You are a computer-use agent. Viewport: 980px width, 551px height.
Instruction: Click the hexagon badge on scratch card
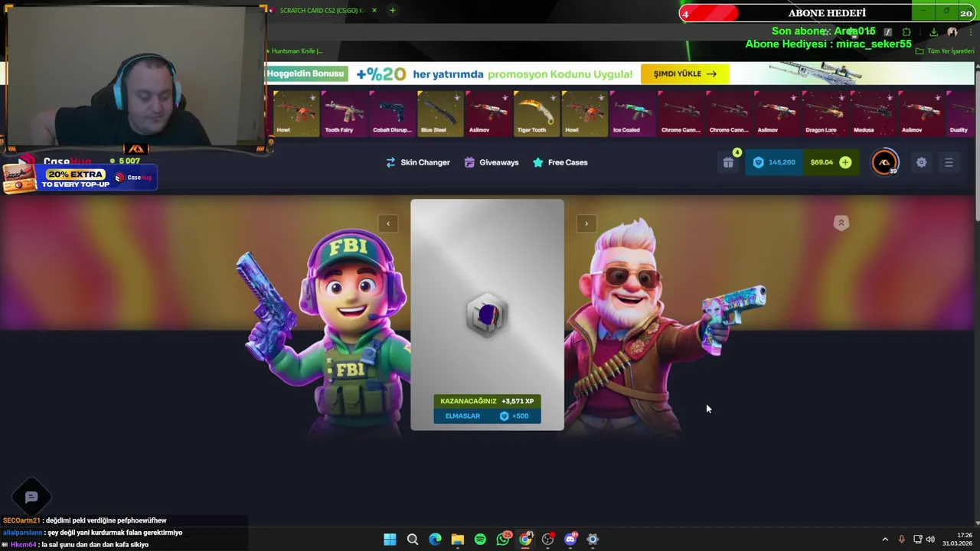pyautogui.click(x=487, y=315)
